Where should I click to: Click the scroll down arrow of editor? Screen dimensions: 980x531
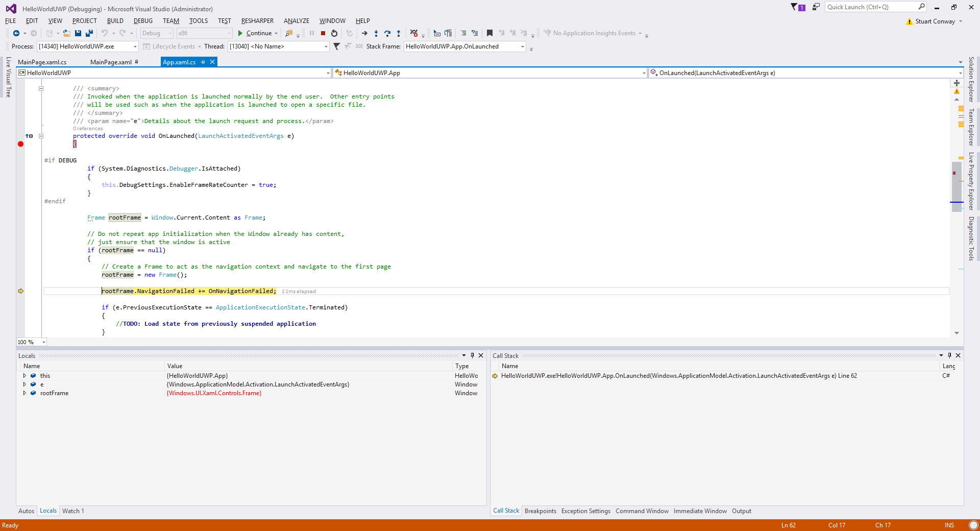pyautogui.click(x=957, y=333)
